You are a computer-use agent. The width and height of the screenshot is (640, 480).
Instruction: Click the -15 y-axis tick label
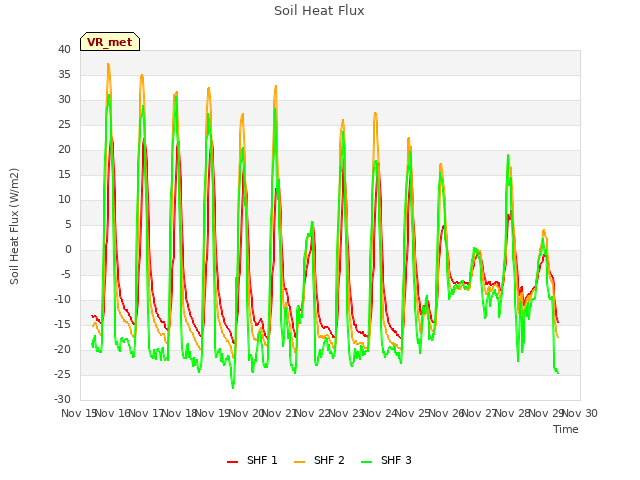pos(62,324)
